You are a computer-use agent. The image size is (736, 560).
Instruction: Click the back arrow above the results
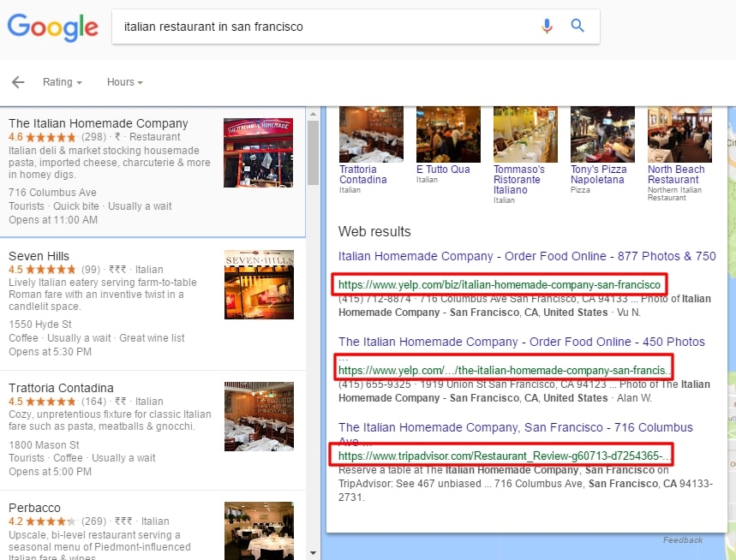17,81
